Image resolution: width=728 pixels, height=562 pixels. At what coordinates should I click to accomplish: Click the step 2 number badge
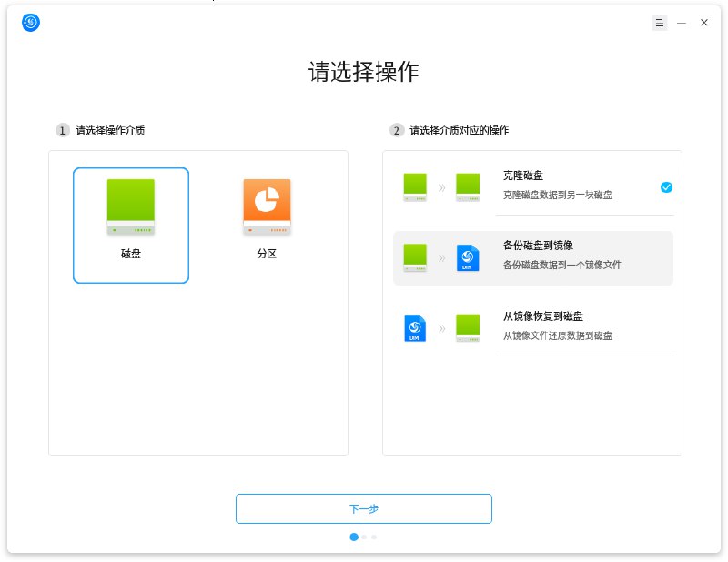tap(396, 130)
